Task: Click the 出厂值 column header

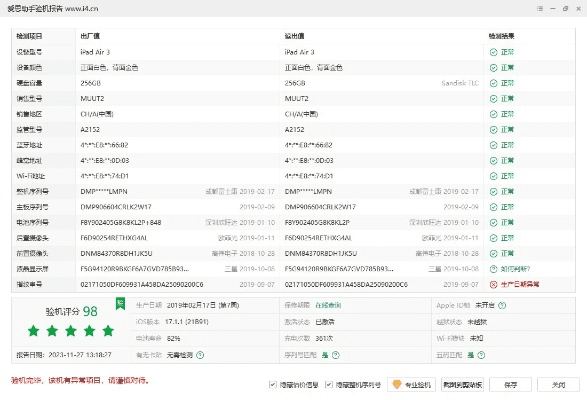Action: tap(90, 36)
